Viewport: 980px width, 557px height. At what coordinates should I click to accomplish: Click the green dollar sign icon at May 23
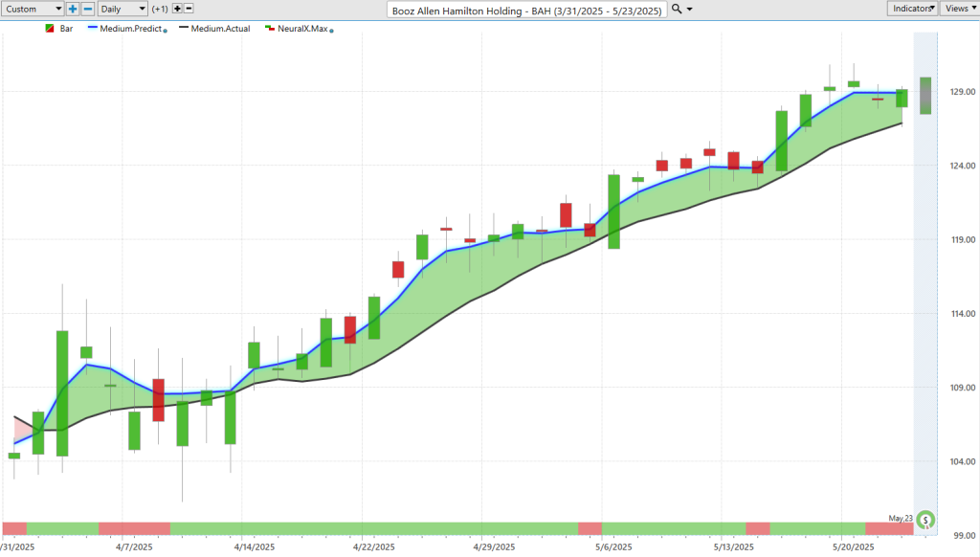coord(925,520)
